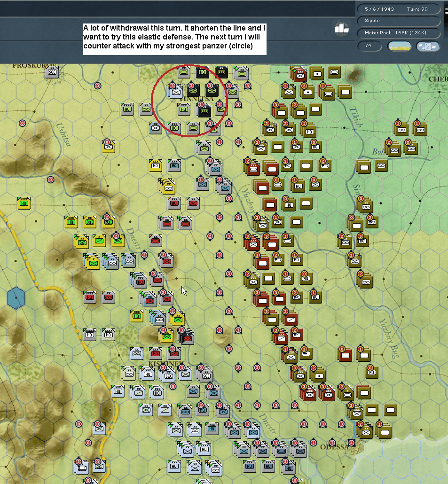448x484 pixels.
Task: Select the Soviet artillery counter without number marker
Action: tap(317, 73)
